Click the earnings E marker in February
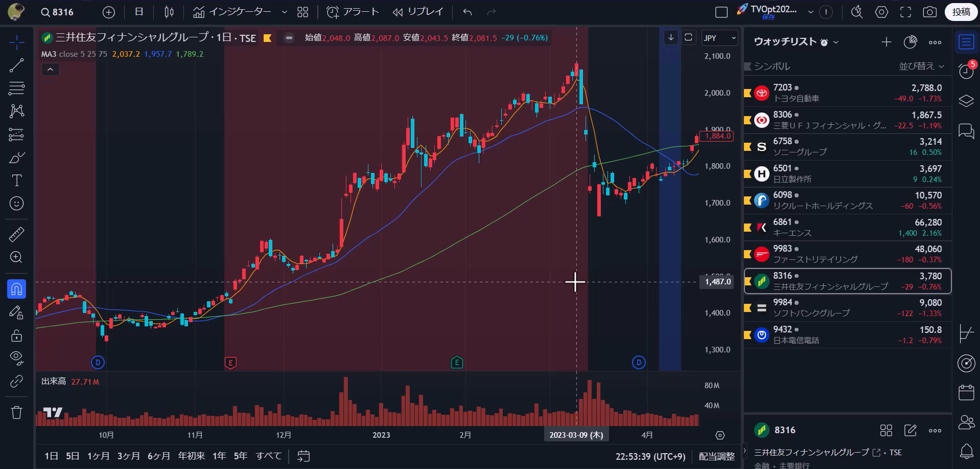 457,363
